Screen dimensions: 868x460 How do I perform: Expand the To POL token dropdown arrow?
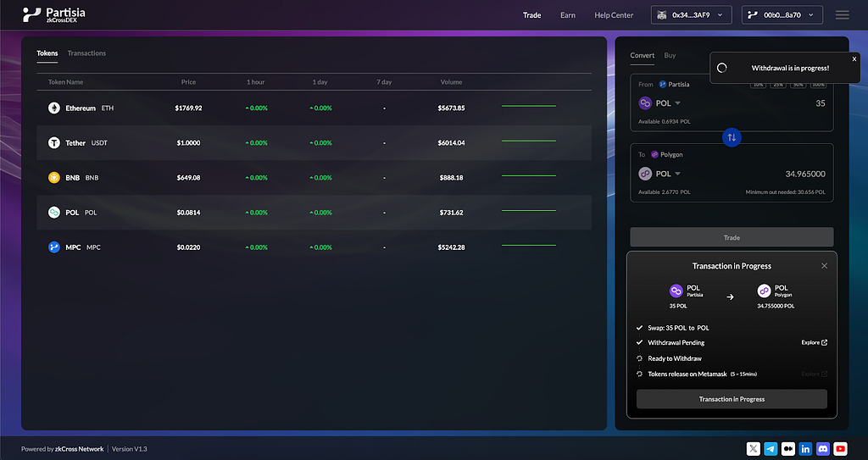click(x=677, y=174)
